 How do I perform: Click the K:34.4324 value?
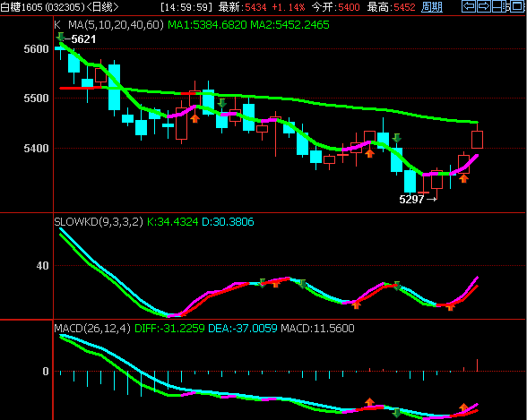click(x=173, y=222)
